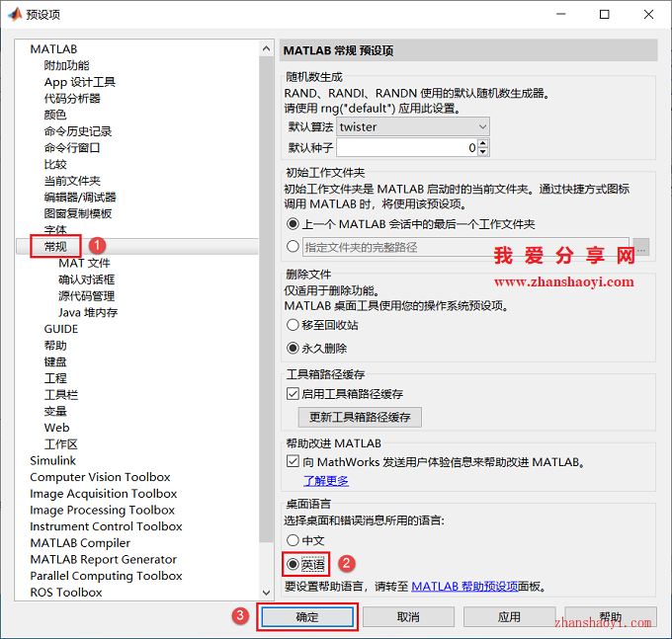This screenshot has width=672, height=639.
Task: Select 代码分析器 in the tree
Action: (72, 99)
